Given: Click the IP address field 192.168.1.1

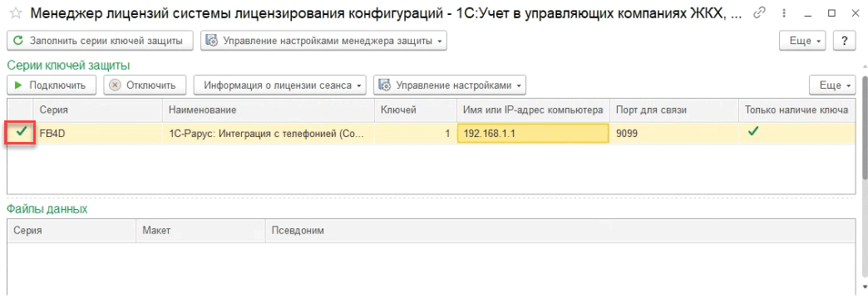Looking at the screenshot, I should pyautogui.click(x=533, y=133).
